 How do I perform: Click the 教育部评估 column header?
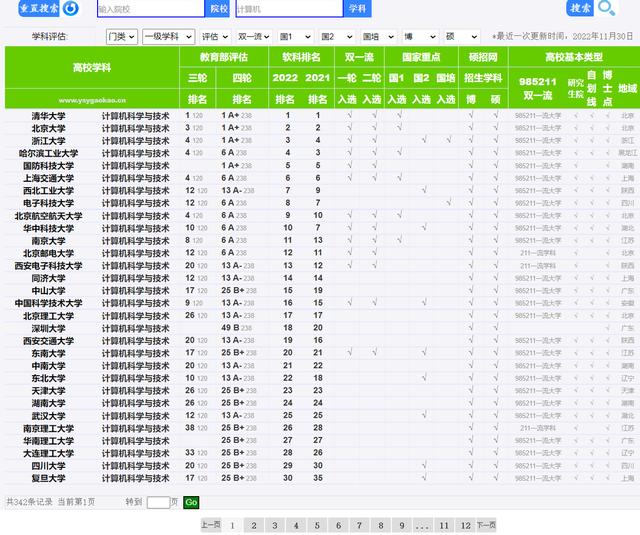pos(224,57)
